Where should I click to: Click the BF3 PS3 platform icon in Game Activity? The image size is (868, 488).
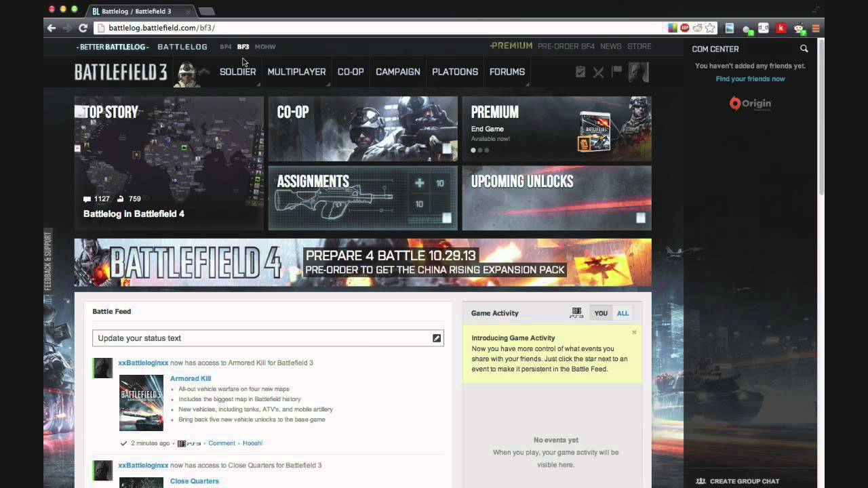click(x=577, y=312)
